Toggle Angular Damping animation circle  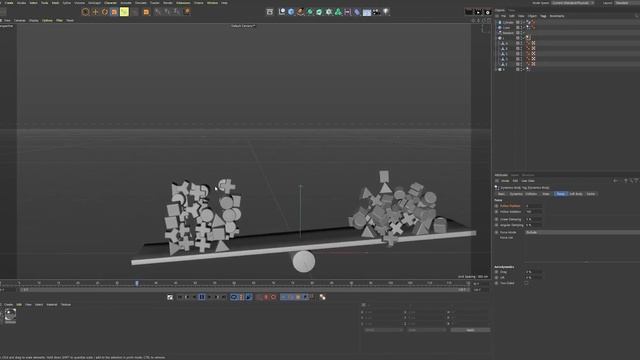tap(497, 225)
